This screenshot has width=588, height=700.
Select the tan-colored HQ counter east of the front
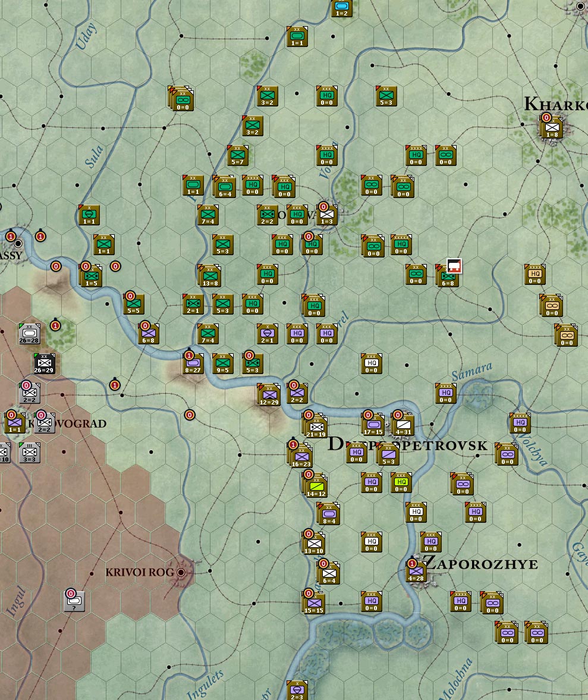pos(535,275)
